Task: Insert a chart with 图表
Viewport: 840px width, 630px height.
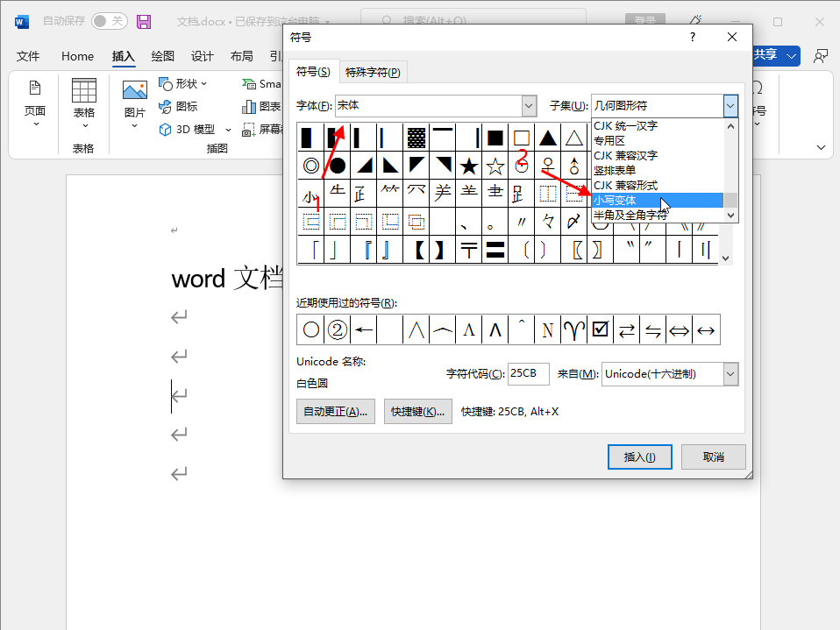Action: [261, 107]
